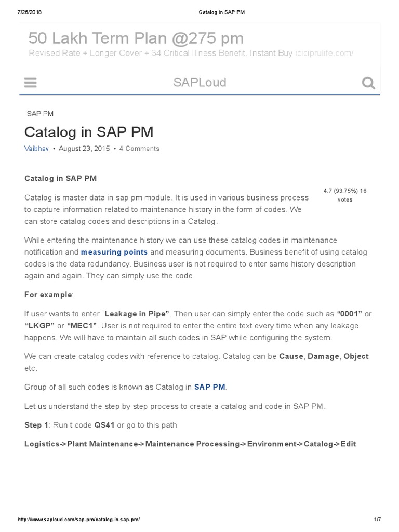
Task: Click the August 23, 2015 post date
Action: (x=84, y=149)
